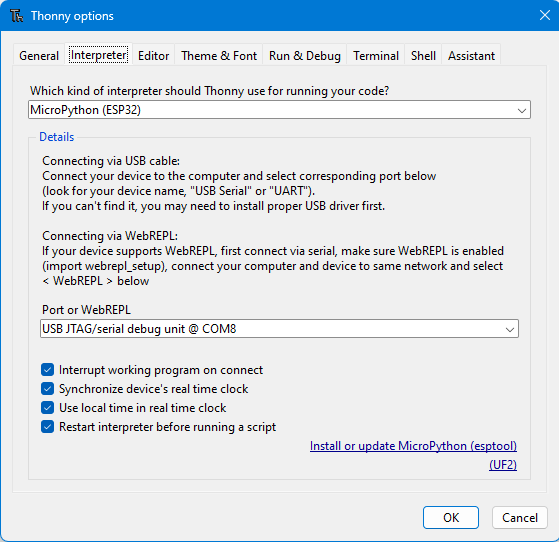The height and width of the screenshot is (542, 559).
Task: Click the USB driver hint text line
Action: click(x=214, y=206)
